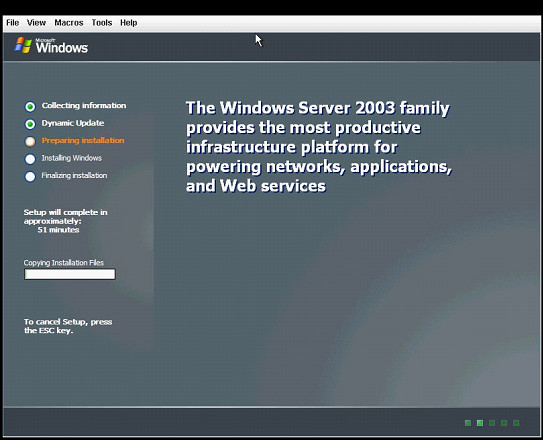This screenshot has height=440, width=543.
Task: Open the Help menu
Action: click(128, 23)
